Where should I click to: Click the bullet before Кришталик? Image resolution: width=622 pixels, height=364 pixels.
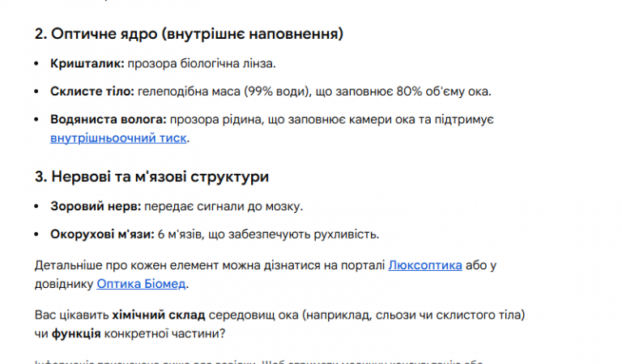pyautogui.click(x=40, y=62)
